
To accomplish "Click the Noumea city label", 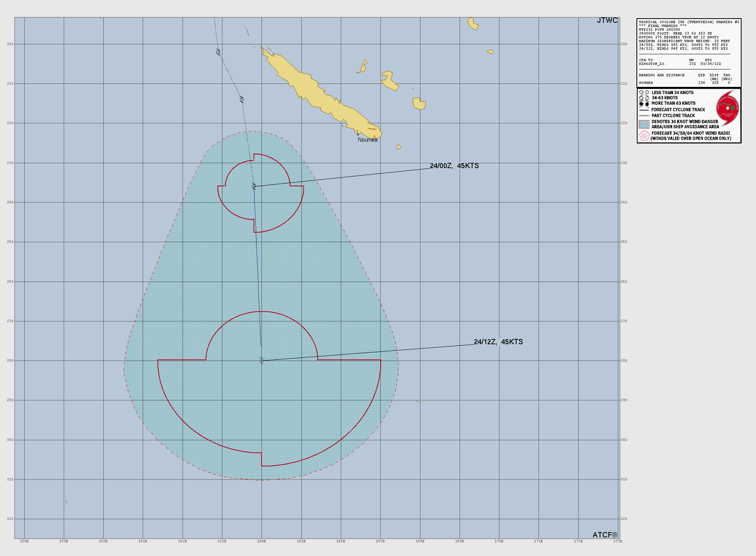I will click(367, 140).
